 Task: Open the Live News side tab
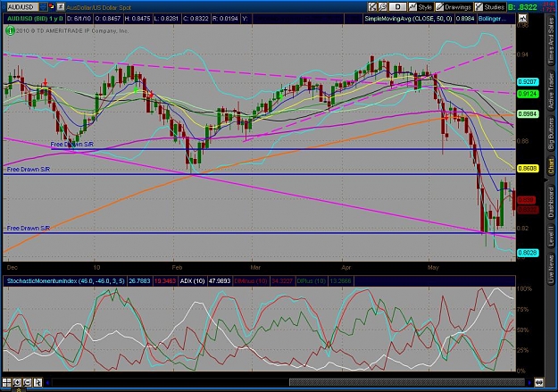click(551, 267)
